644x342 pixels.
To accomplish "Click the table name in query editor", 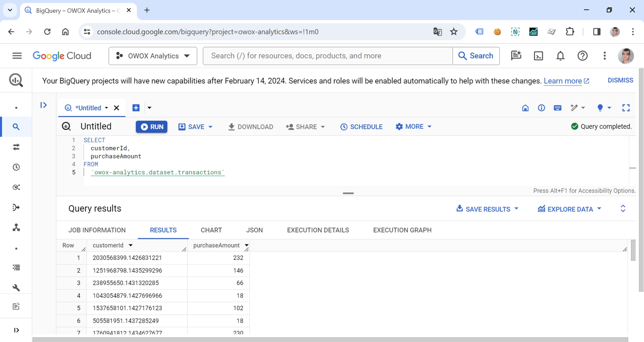I will 157,173.
